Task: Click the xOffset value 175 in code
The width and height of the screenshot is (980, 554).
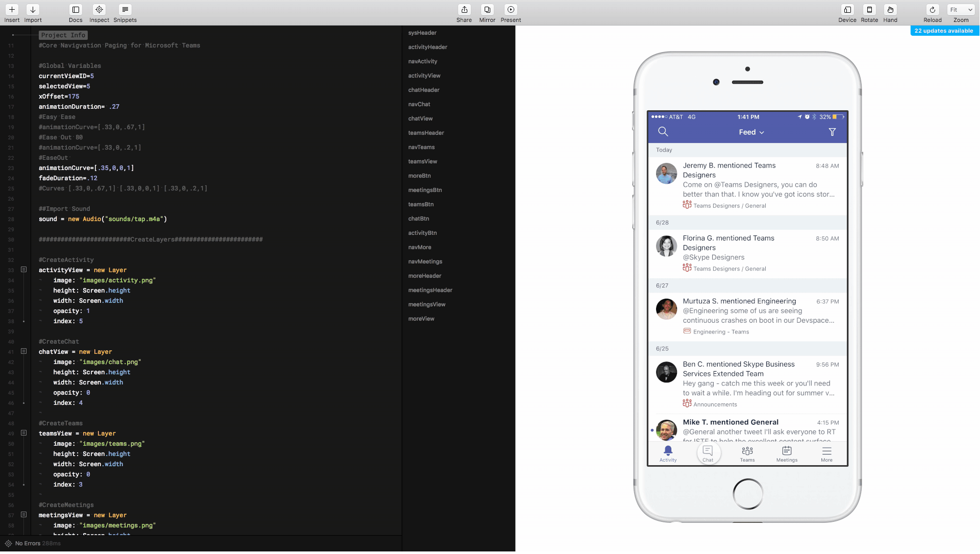Action: click(74, 97)
